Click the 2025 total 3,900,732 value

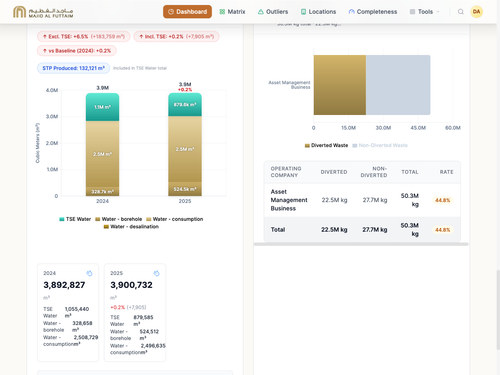[131, 285]
